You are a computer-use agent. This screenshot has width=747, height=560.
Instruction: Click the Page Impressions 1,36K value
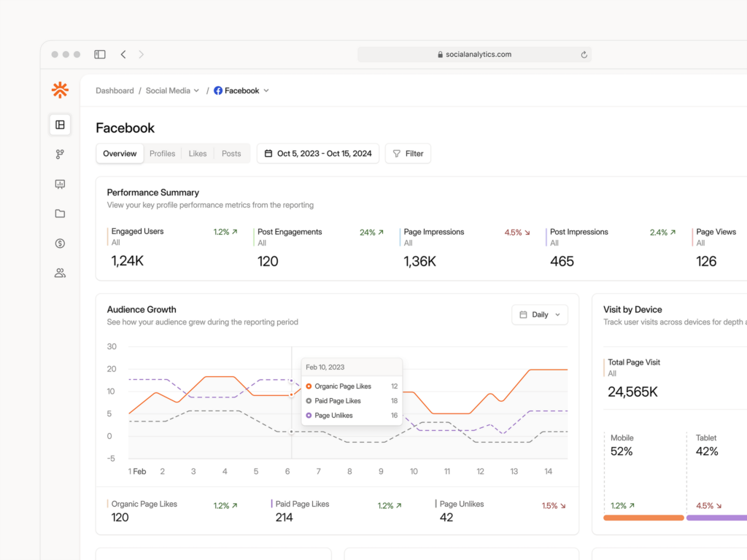point(419,262)
